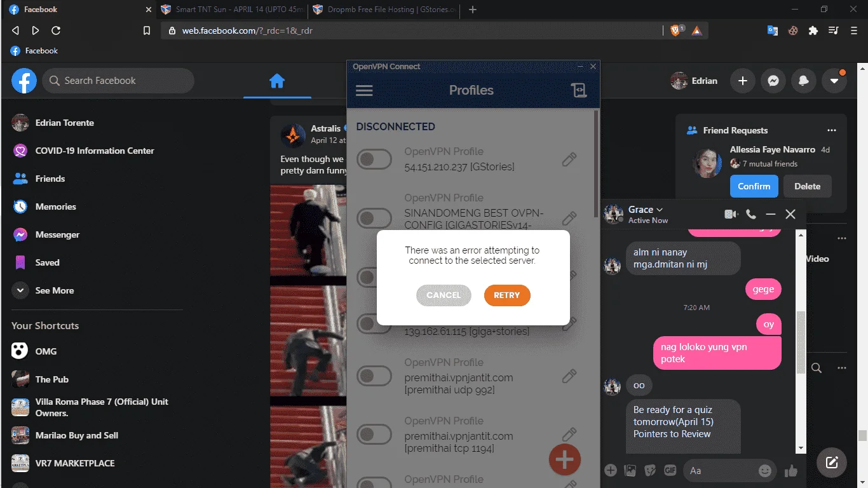The image size is (868, 488).
Task: Open Messenger from the top bar
Action: click(x=773, y=81)
